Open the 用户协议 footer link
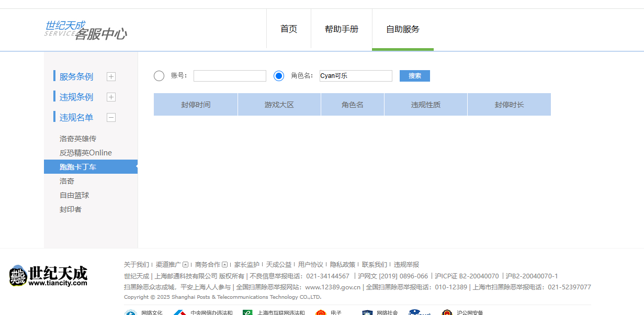Viewport: 644px width, 315px height. [x=311, y=265]
